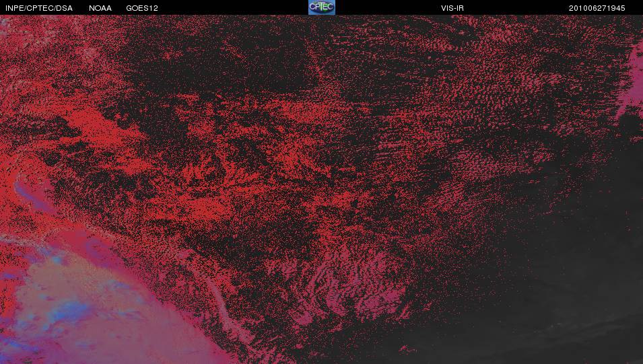Click the 201006271945 timestamp

coord(597,8)
